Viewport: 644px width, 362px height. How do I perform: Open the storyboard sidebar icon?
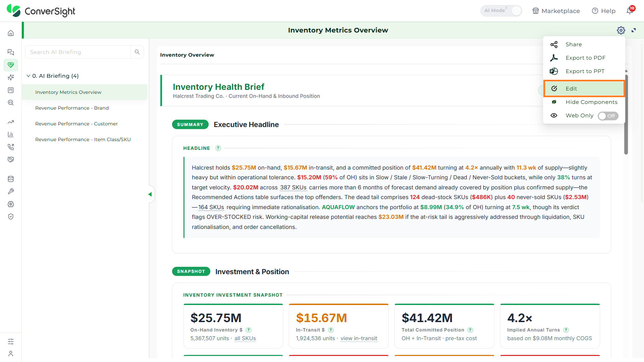point(11,90)
